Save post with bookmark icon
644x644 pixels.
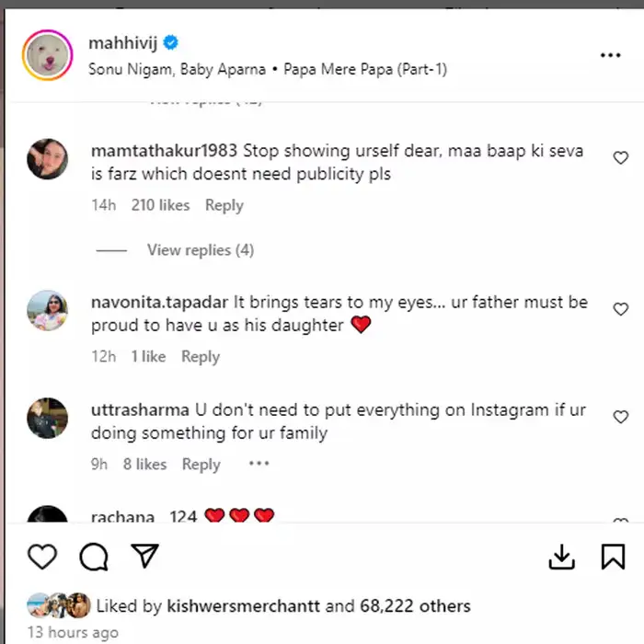[613, 557]
